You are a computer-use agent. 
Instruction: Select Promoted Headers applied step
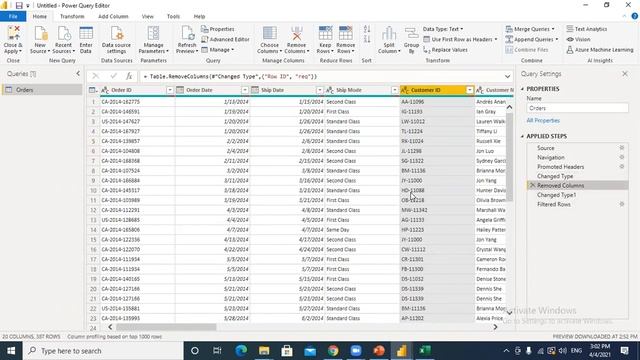tap(560, 167)
